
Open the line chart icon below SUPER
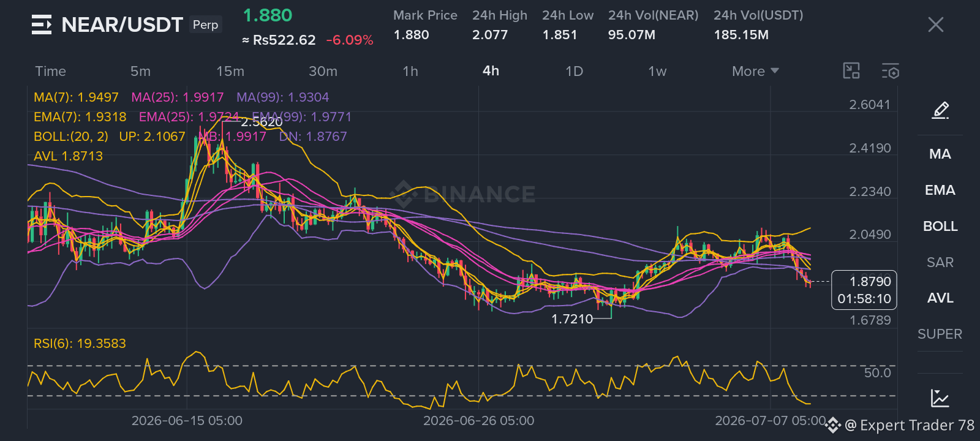[x=940, y=398]
